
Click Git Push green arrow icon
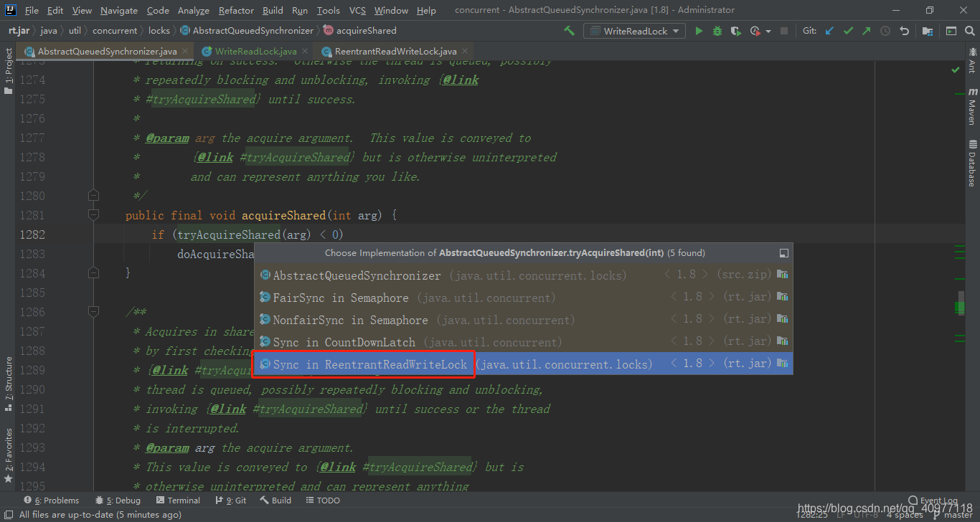tap(867, 31)
